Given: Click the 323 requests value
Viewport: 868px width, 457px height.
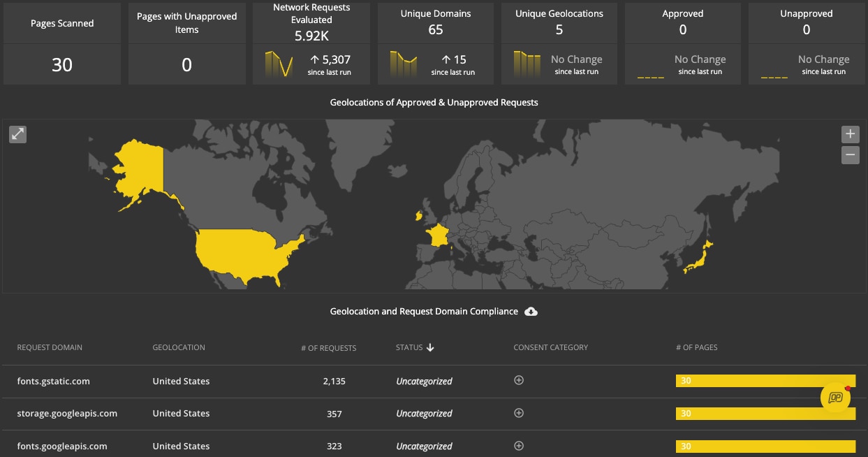Looking at the screenshot, I should click(334, 446).
